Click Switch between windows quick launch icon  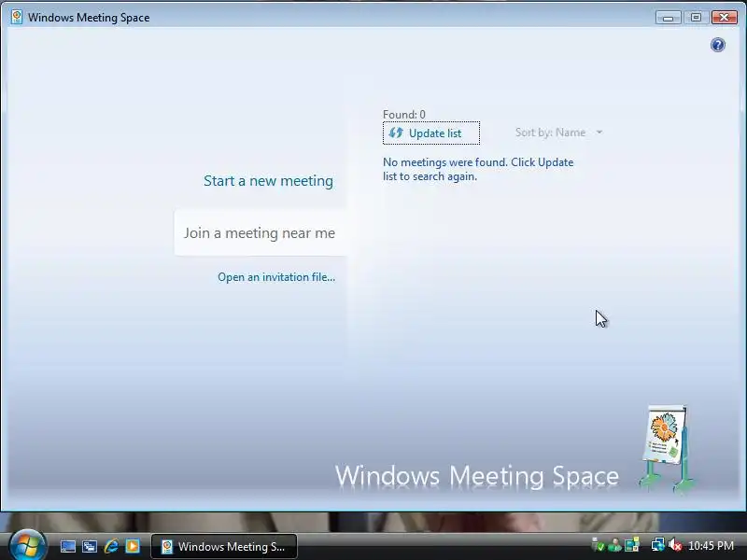click(89, 546)
